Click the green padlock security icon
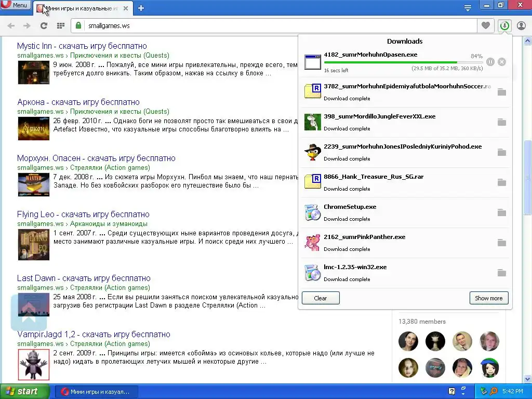This screenshot has height=399, width=532. [78, 25]
